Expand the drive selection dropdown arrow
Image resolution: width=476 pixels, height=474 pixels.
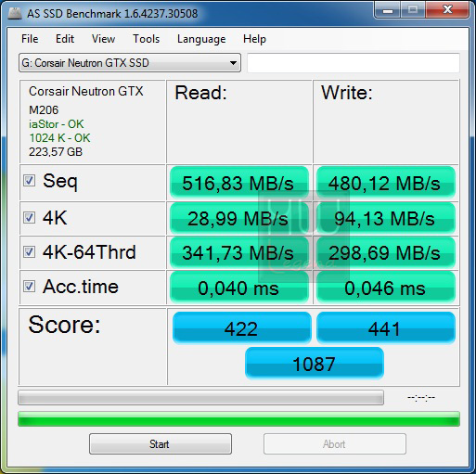(233, 63)
